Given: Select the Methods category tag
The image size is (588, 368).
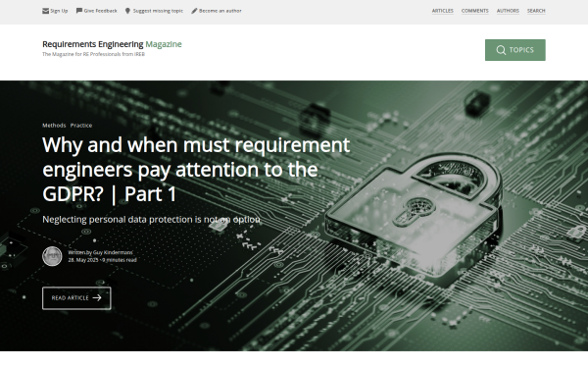Looking at the screenshot, I should click(54, 126).
